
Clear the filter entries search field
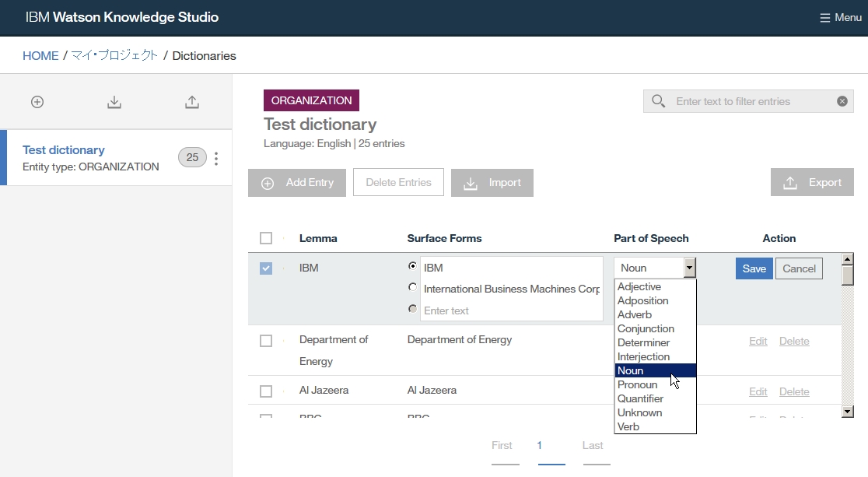[x=842, y=101]
